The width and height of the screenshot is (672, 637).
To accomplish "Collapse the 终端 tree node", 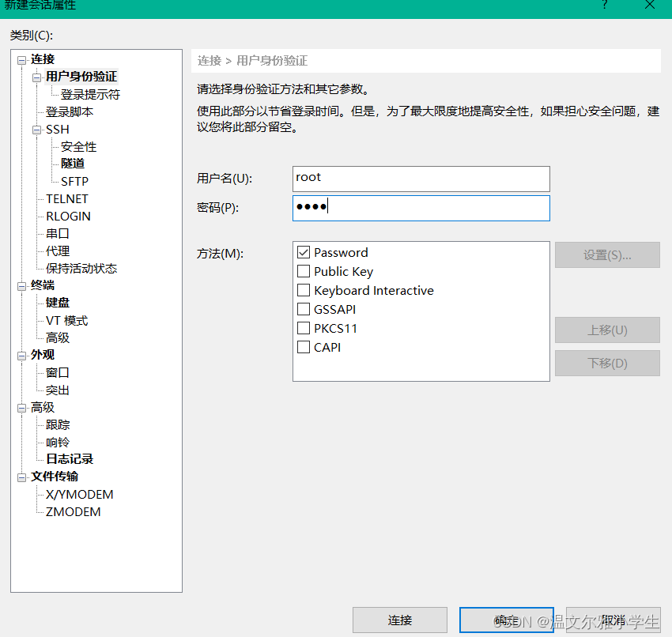I will click(21, 286).
